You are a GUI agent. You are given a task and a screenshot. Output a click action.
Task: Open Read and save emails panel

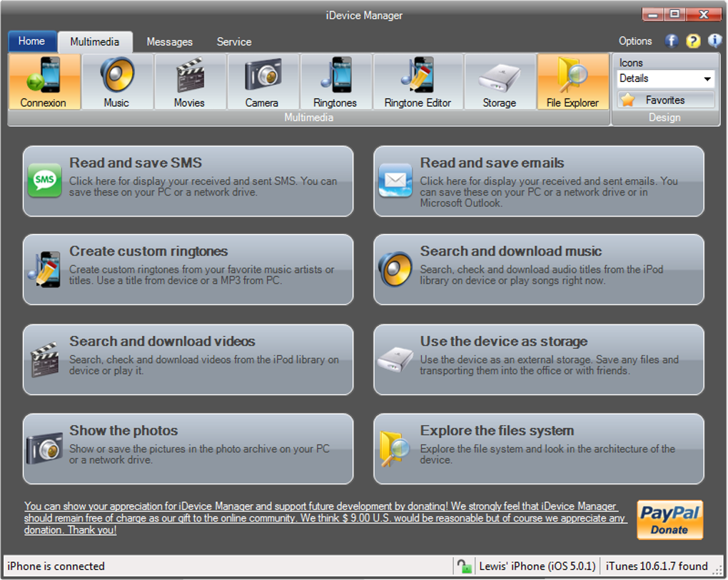539,181
